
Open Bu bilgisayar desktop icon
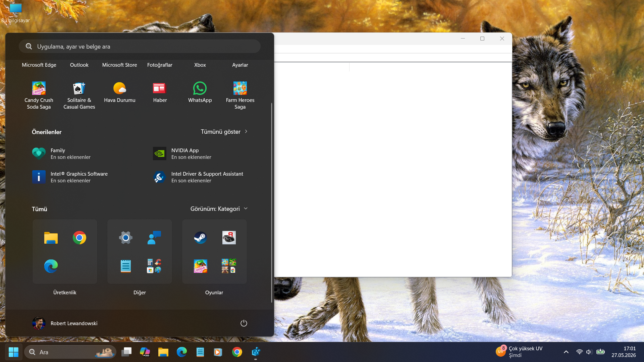(15, 13)
